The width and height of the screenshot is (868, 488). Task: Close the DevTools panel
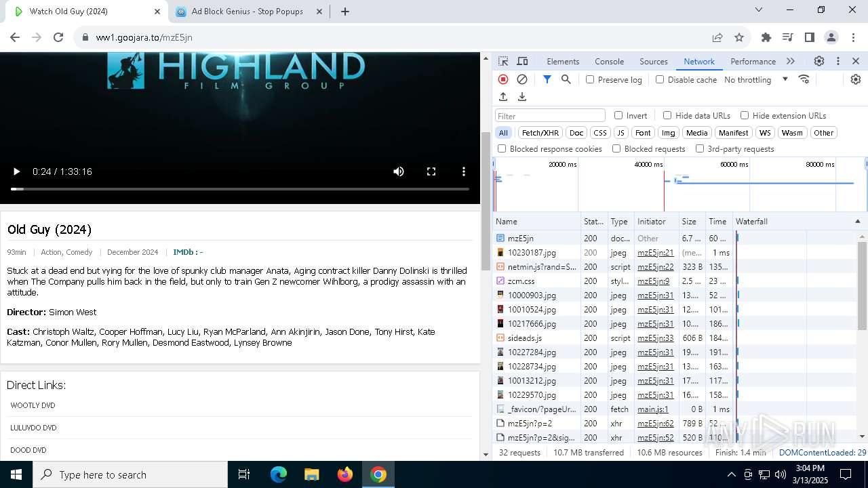click(856, 61)
